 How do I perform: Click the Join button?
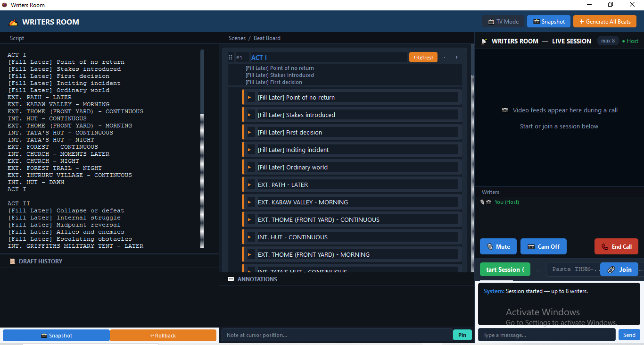pos(619,269)
